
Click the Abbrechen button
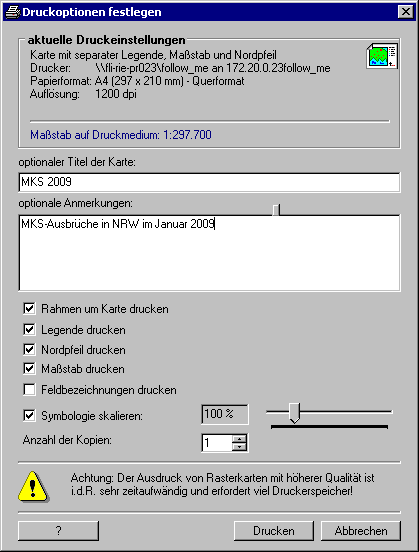[361, 531]
